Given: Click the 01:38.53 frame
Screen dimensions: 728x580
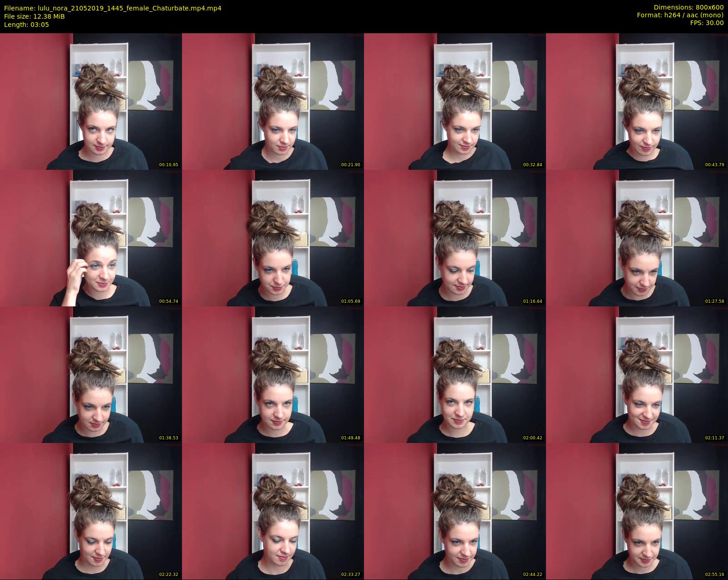Looking at the screenshot, I should click(x=91, y=374).
